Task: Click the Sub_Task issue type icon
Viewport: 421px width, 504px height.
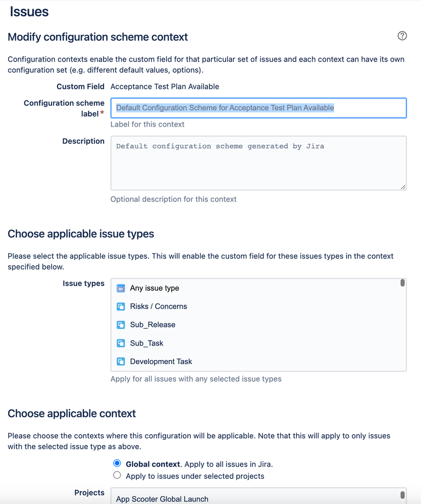Action: click(121, 343)
